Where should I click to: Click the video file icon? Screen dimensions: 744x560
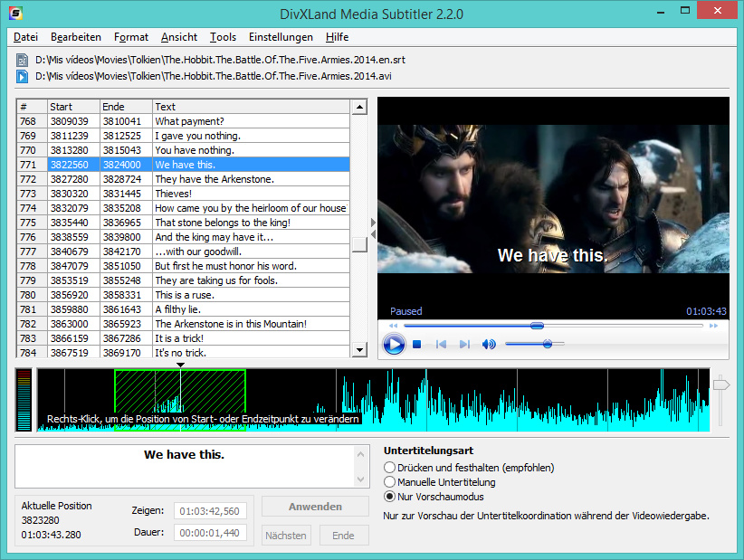pyautogui.click(x=23, y=76)
